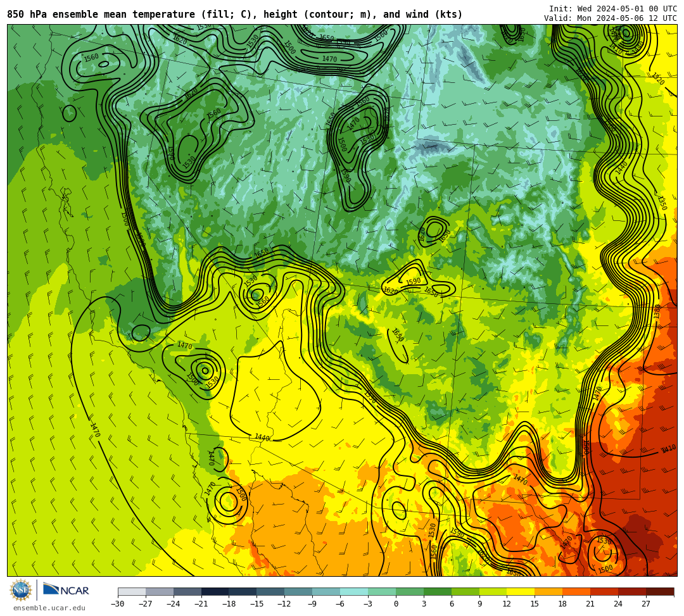Image resolution: width=684 pixels, height=616 pixels.
Task: Click the -24 colorbar tick label
Action: [174, 604]
